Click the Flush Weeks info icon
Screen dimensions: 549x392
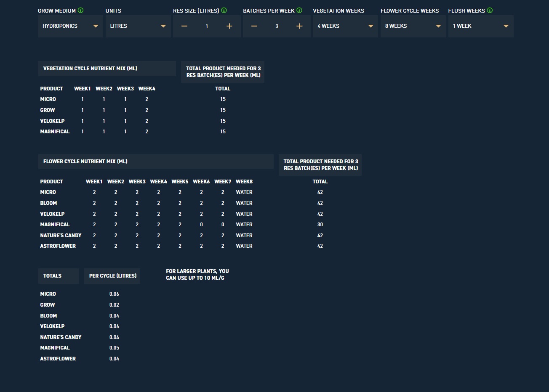click(x=490, y=11)
